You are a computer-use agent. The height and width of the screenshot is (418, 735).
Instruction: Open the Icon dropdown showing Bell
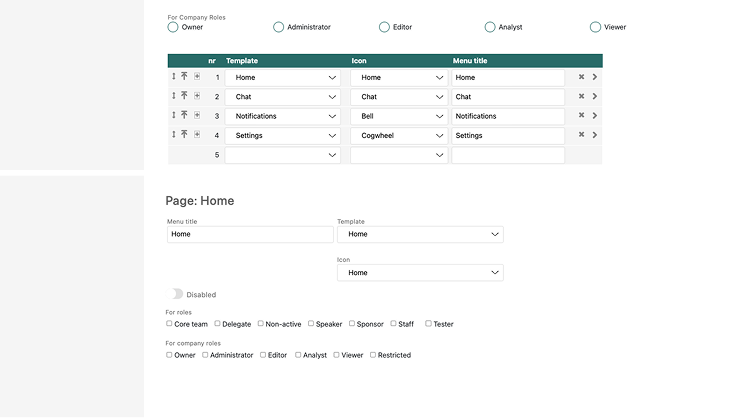pyautogui.click(x=399, y=116)
